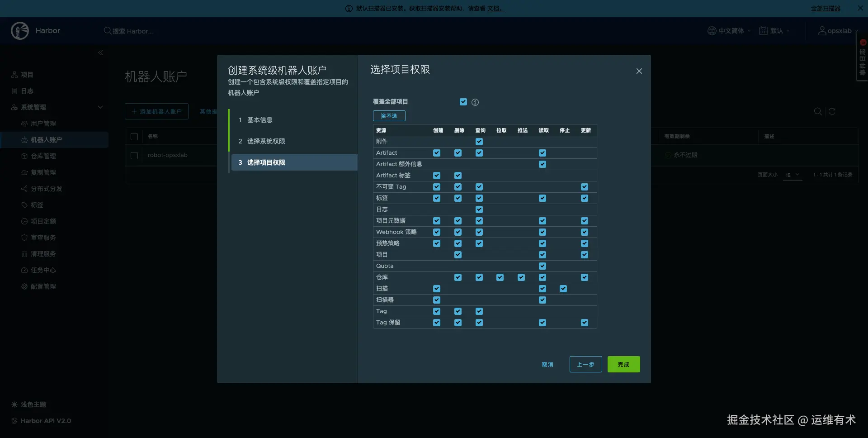Toggle the 删除 permission for Artifact

tap(458, 153)
